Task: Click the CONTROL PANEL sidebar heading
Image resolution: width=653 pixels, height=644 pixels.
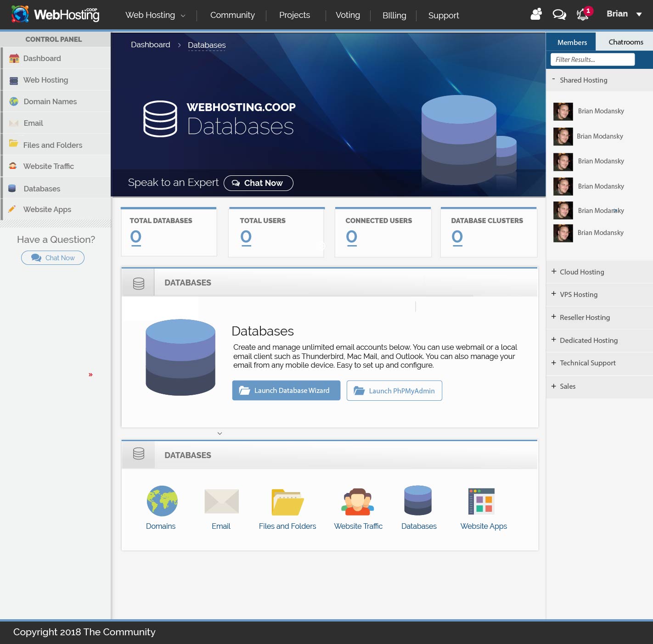Action: (54, 39)
